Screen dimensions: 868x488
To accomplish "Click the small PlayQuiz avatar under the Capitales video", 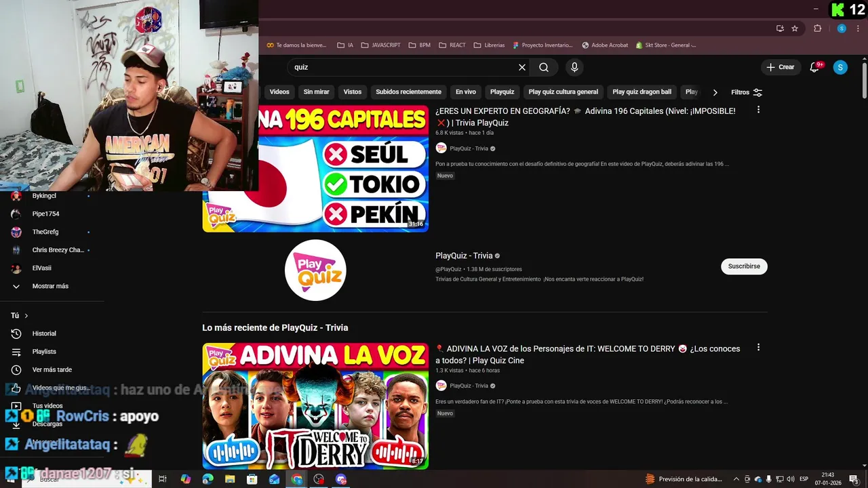I will click(441, 148).
